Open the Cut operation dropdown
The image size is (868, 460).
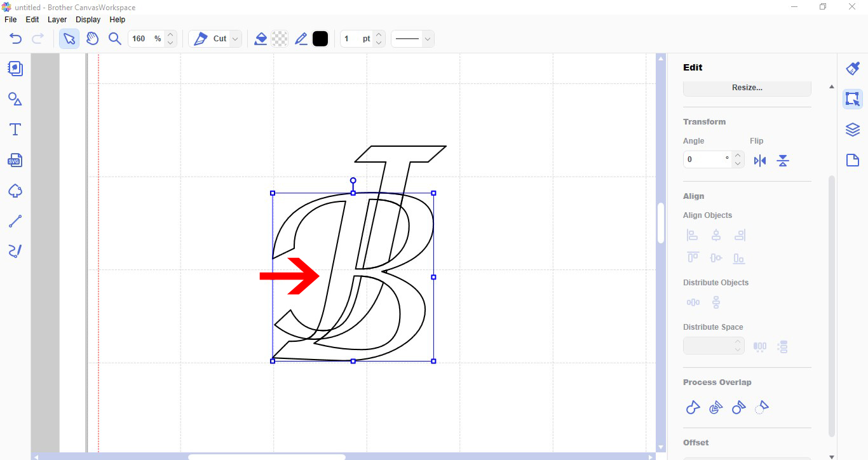pos(235,39)
